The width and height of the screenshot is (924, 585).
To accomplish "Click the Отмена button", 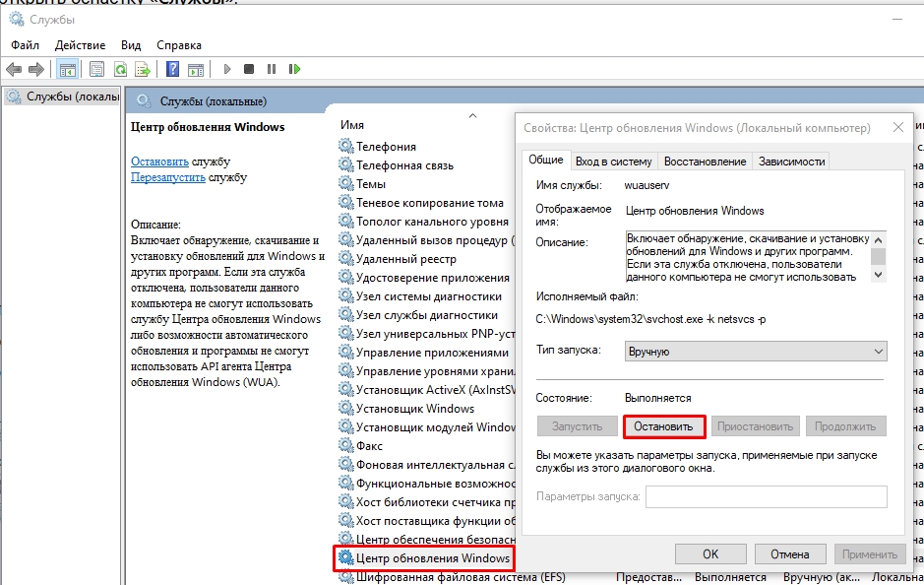I will point(789,554).
